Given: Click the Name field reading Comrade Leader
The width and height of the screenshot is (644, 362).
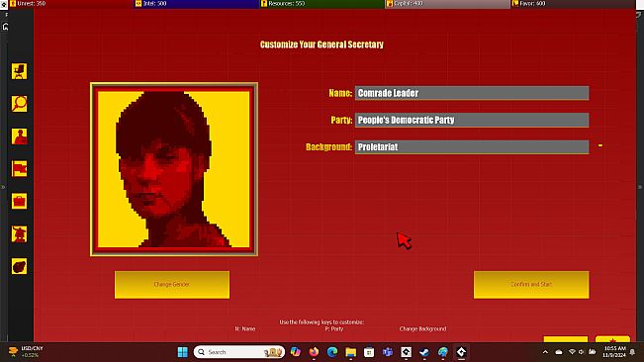Looking at the screenshot, I should point(472,93).
